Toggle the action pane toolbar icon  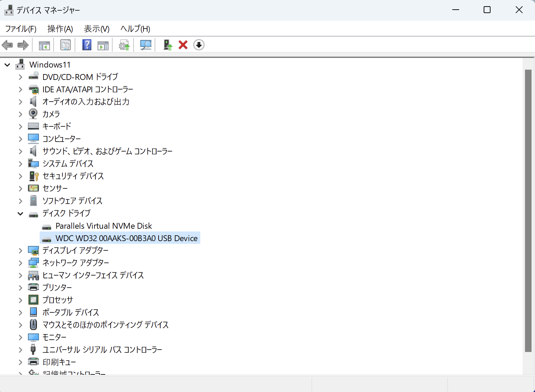(103, 45)
